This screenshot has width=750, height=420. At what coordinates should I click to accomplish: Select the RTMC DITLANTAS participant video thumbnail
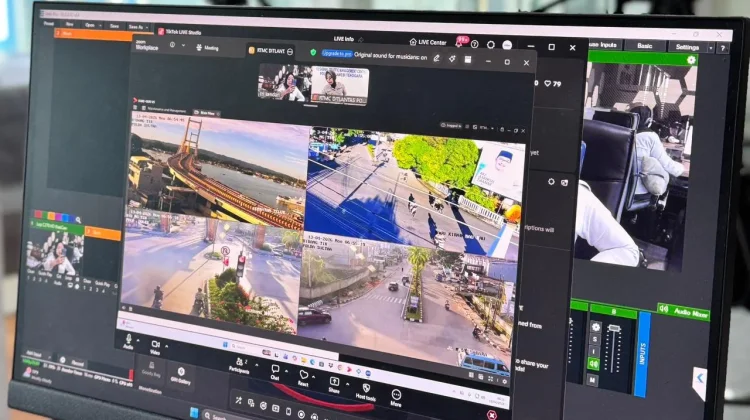(340, 85)
